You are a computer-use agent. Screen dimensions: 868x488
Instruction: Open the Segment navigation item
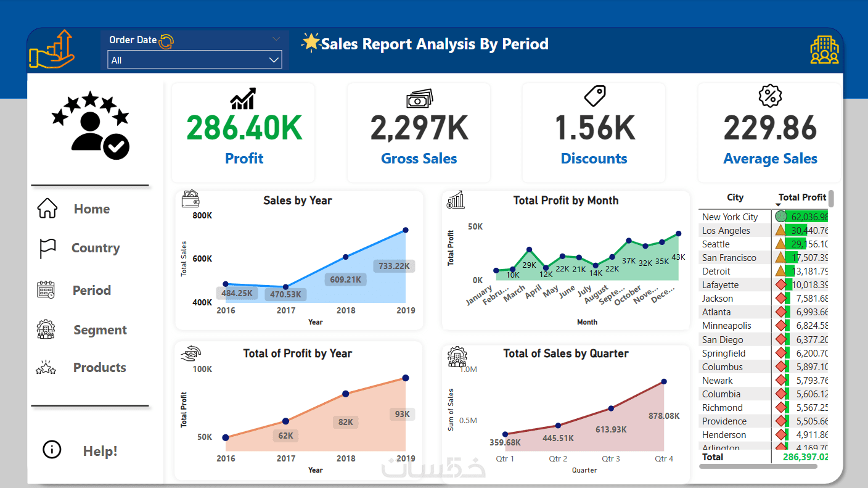tap(100, 329)
